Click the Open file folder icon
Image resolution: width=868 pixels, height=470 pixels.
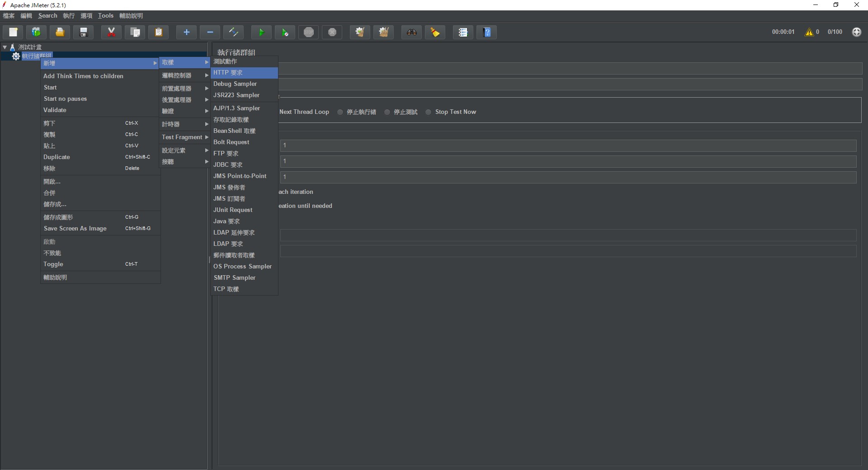[60, 32]
